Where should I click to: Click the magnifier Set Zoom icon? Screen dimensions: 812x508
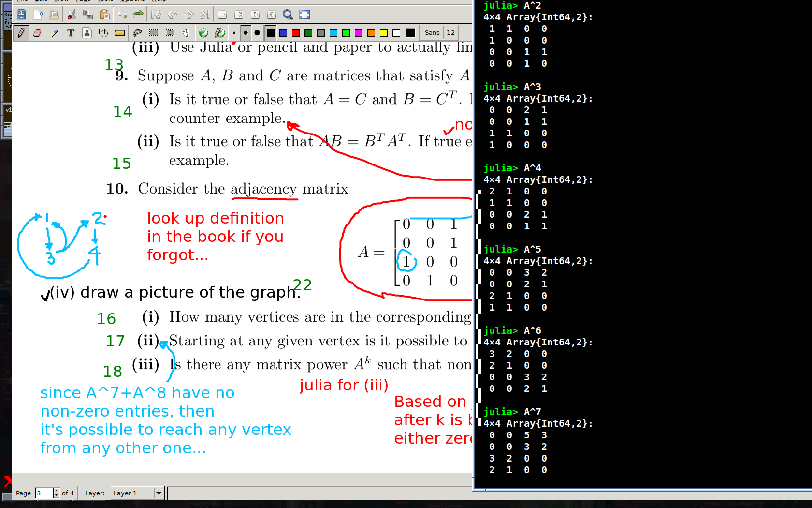pyautogui.click(x=288, y=15)
